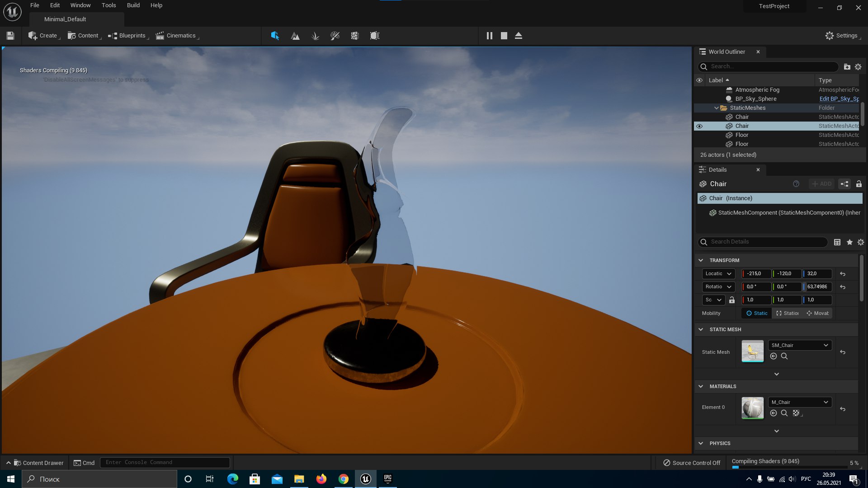Stop the play session
Screen dimensions: 868x488
tap(504, 36)
